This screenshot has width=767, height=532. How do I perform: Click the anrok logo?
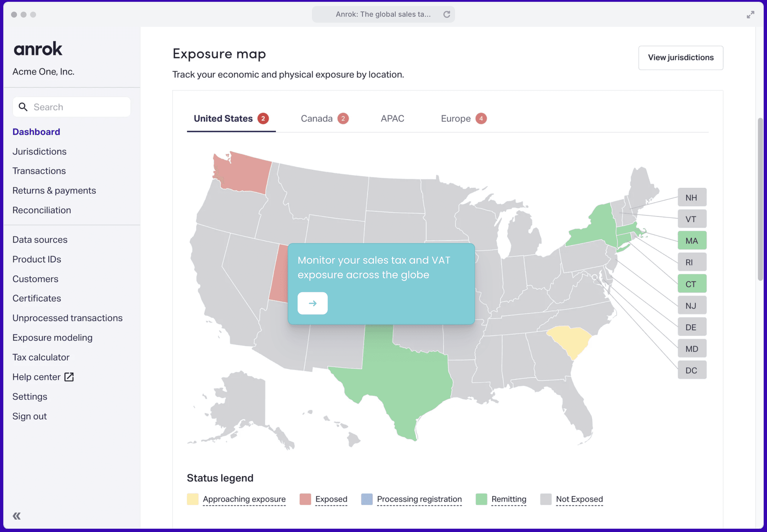coord(38,49)
